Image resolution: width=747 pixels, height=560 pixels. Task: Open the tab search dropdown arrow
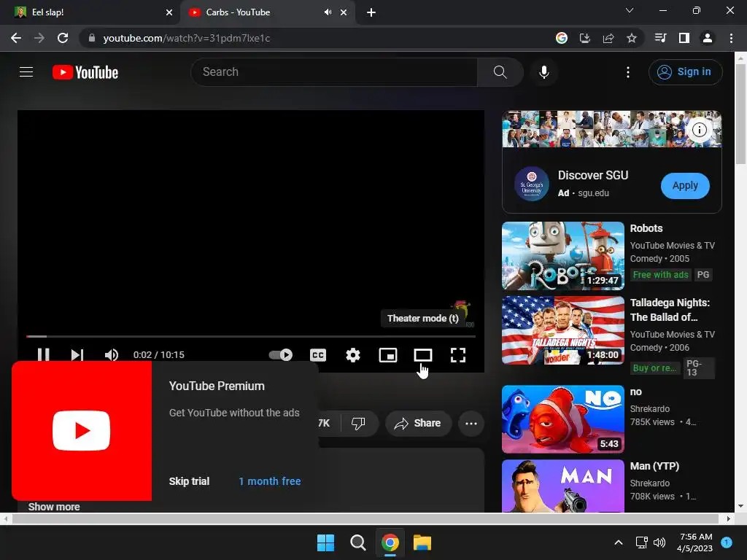(630, 10)
